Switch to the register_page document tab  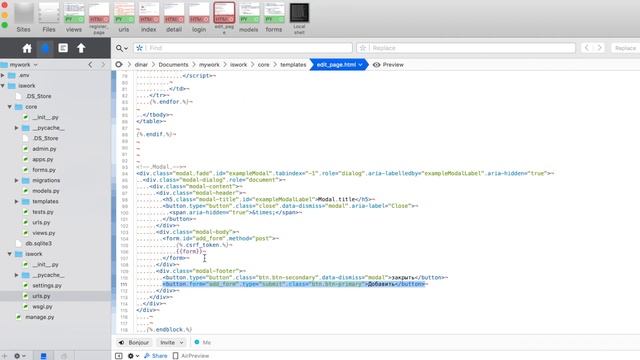click(x=99, y=18)
